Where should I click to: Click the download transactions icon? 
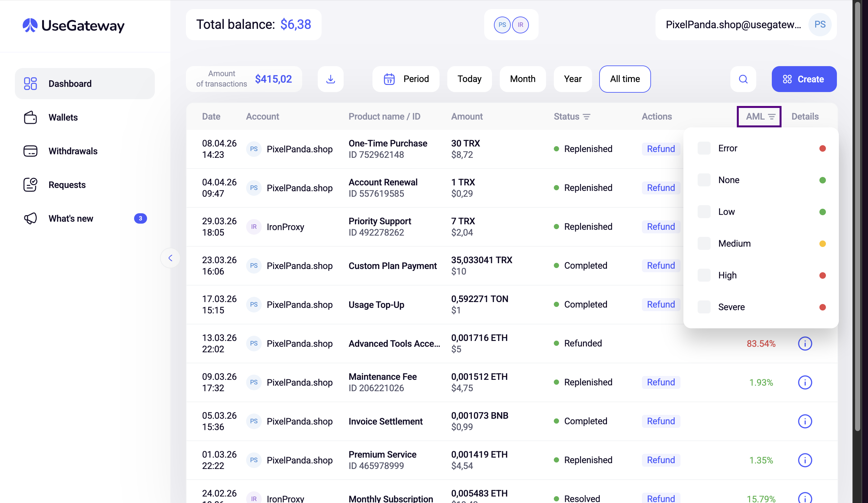point(330,79)
